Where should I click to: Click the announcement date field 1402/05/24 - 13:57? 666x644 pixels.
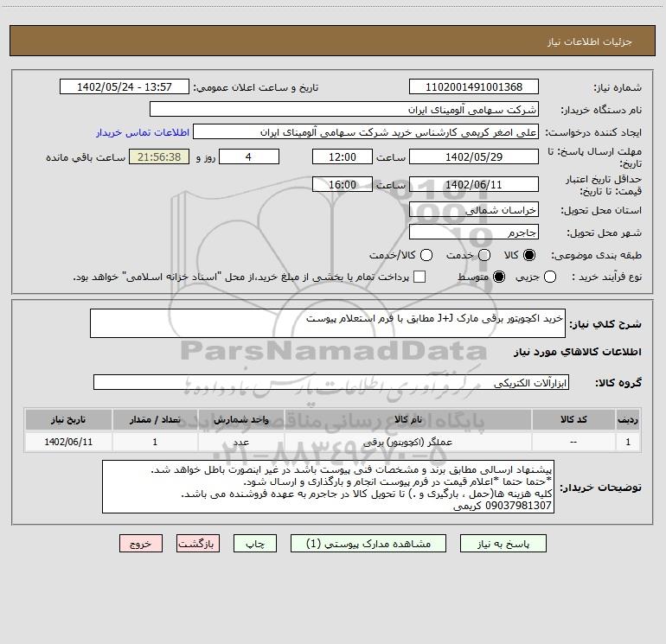point(125,86)
